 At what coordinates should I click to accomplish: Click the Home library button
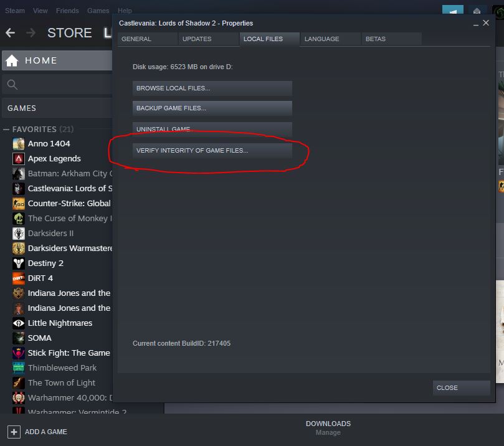click(x=57, y=60)
